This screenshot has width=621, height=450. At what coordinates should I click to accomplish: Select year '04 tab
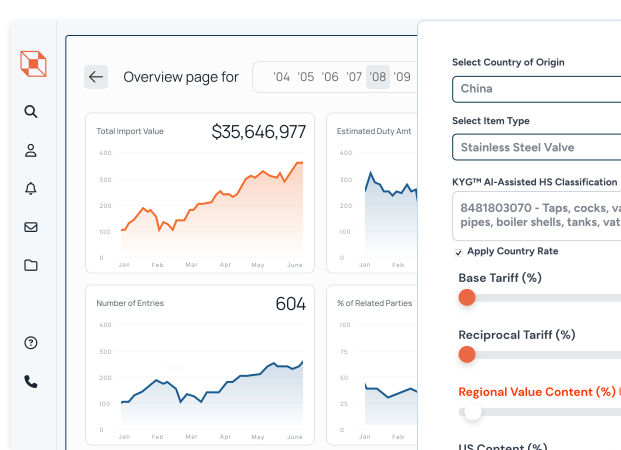click(281, 77)
